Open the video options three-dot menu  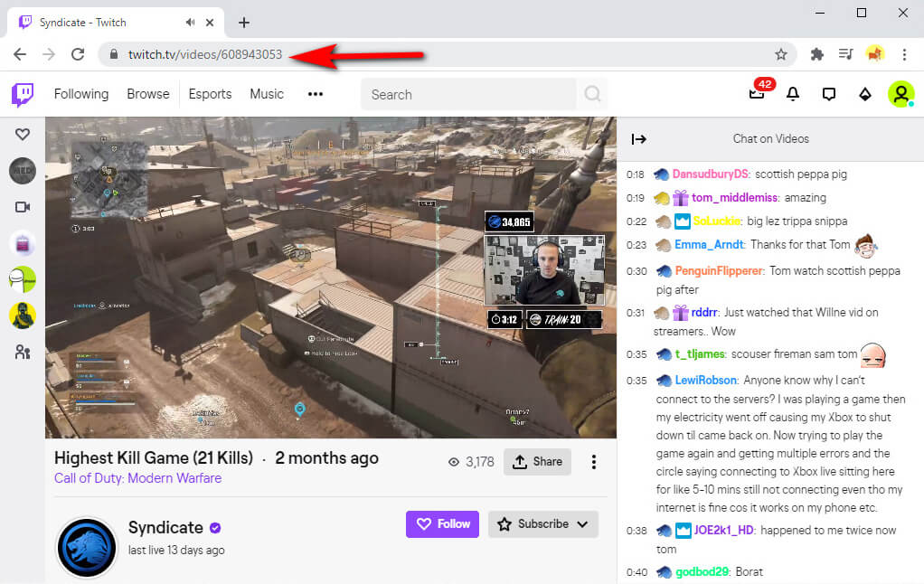click(x=593, y=461)
